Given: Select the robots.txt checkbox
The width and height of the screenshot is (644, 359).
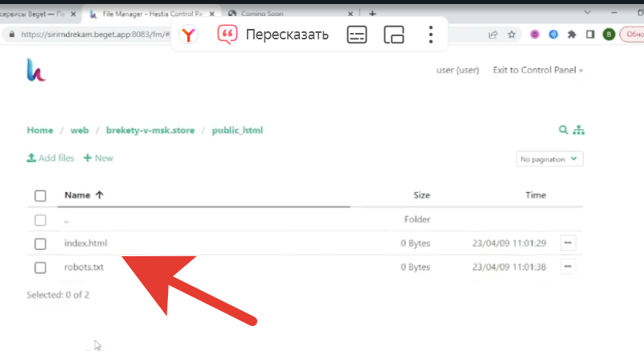Looking at the screenshot, I should (40, 267).
